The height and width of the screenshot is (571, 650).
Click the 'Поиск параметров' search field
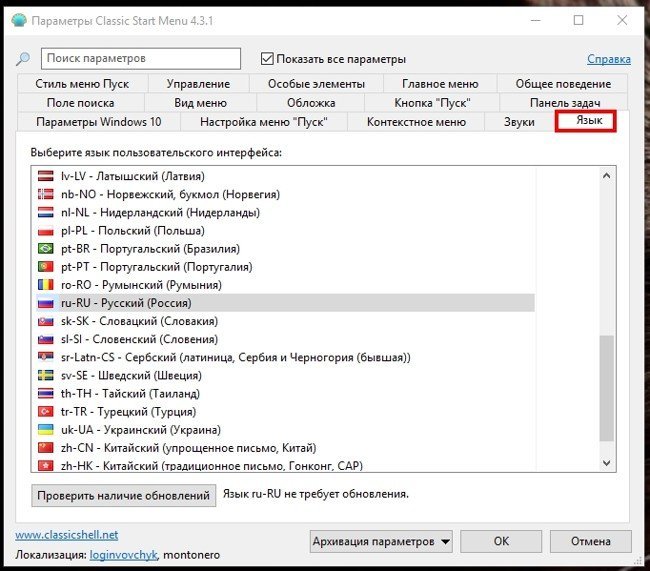tap(141, 58)
